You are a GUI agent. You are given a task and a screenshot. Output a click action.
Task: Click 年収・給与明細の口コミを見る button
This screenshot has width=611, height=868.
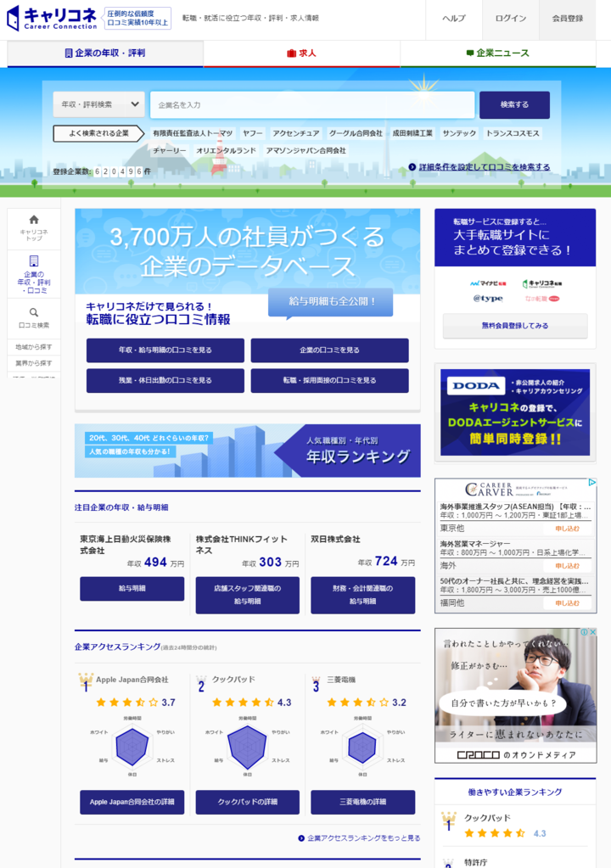pyautogui.click(x=165, y=350)
